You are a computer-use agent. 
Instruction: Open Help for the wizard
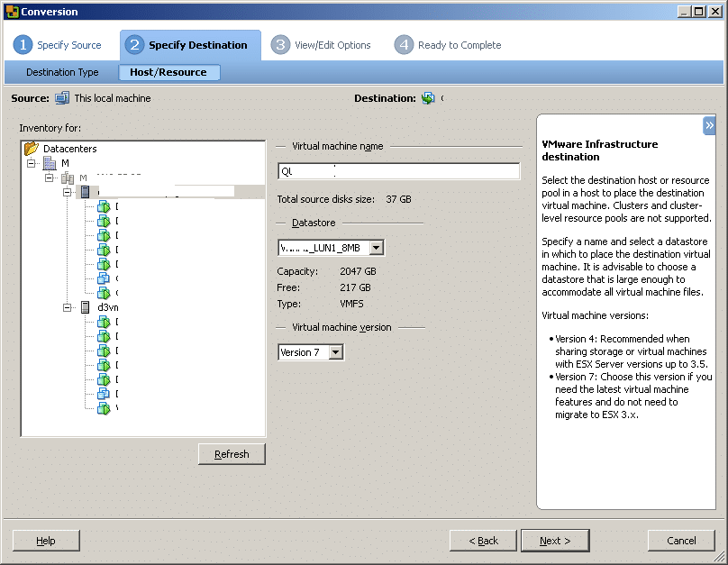point(46,541)
